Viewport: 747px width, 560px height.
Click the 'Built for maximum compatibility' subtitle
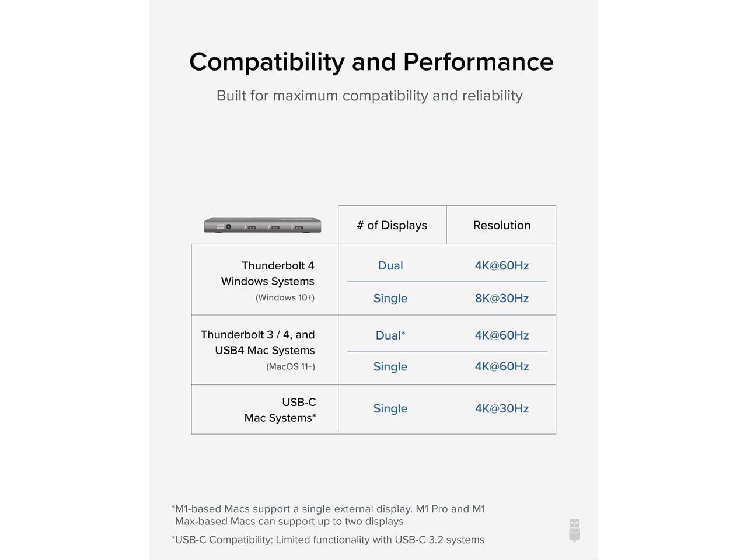369,96
